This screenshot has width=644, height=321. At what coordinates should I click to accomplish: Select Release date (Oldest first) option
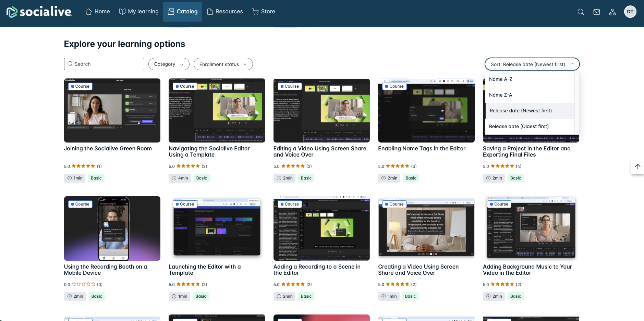coord(530,126)
